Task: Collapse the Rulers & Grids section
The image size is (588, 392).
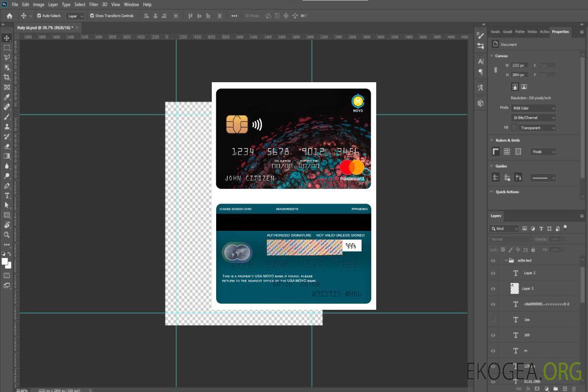Action: [x=492, y=140]
